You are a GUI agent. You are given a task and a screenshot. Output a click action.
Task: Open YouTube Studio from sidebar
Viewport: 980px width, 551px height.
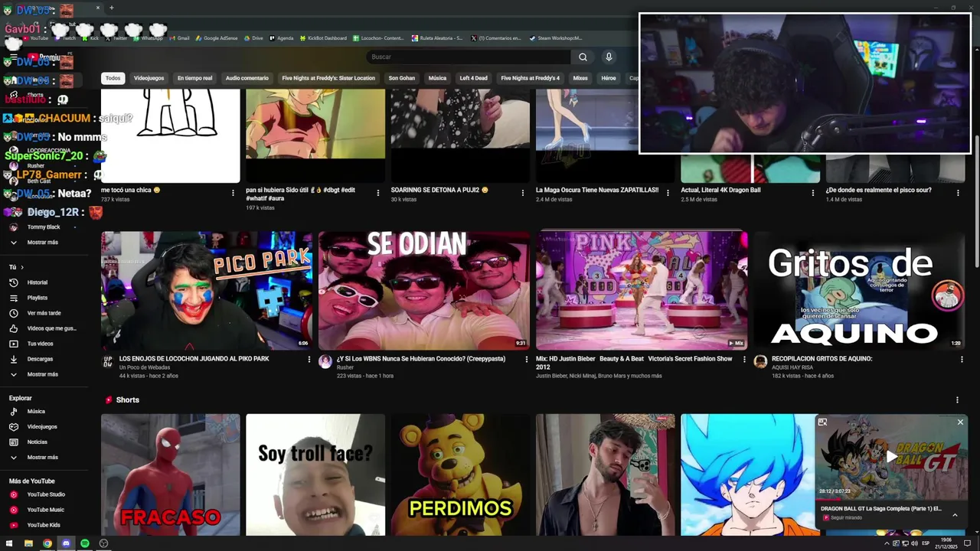tap(46, 494)
